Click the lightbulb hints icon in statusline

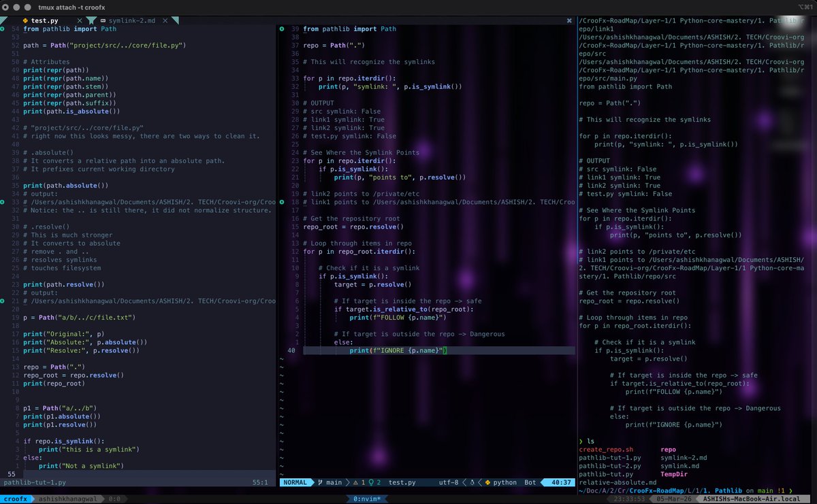(370, 482)
